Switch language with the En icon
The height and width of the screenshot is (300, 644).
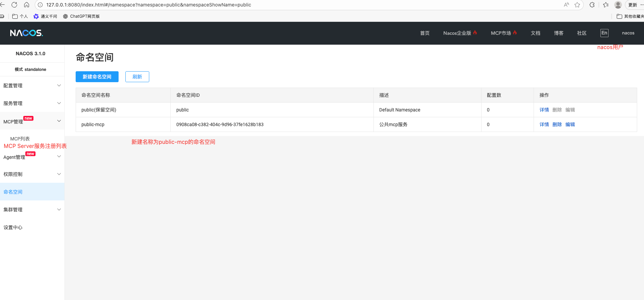point(604,33)
